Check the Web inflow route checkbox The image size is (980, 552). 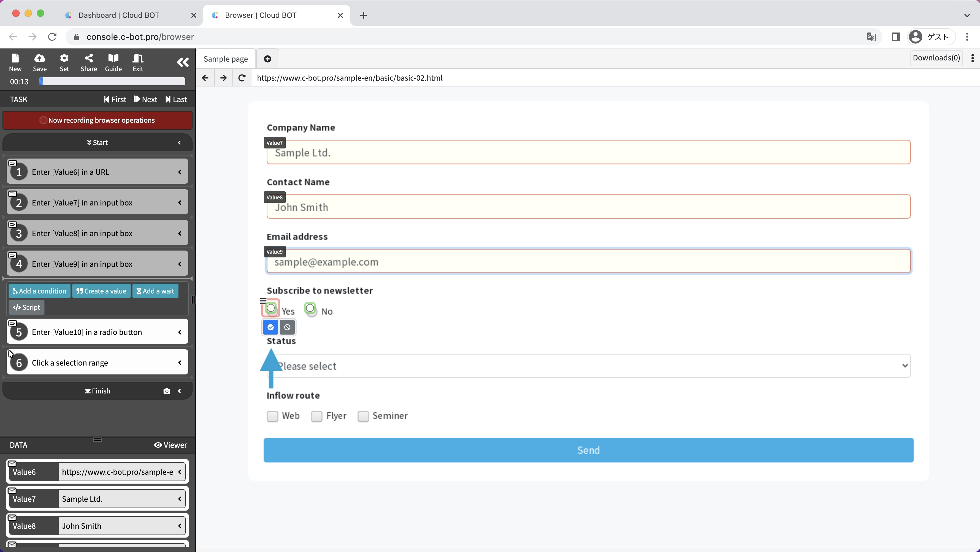coord(272,416)
